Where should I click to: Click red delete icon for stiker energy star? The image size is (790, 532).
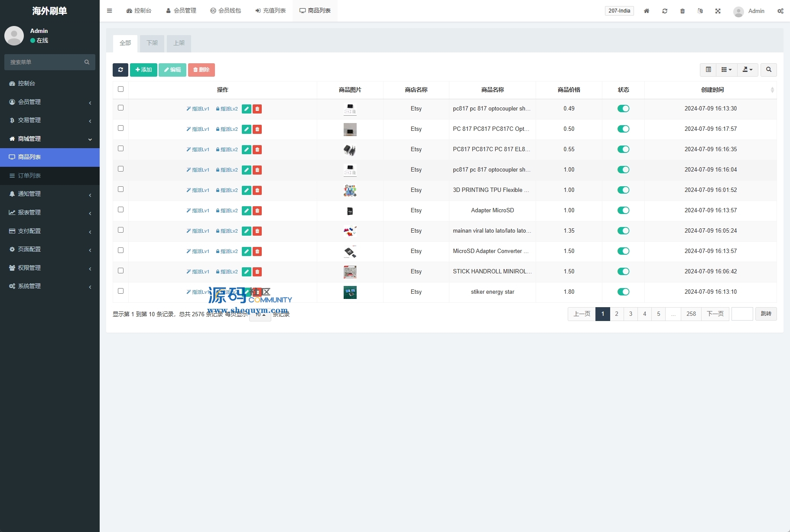click(x=257, y=292)
